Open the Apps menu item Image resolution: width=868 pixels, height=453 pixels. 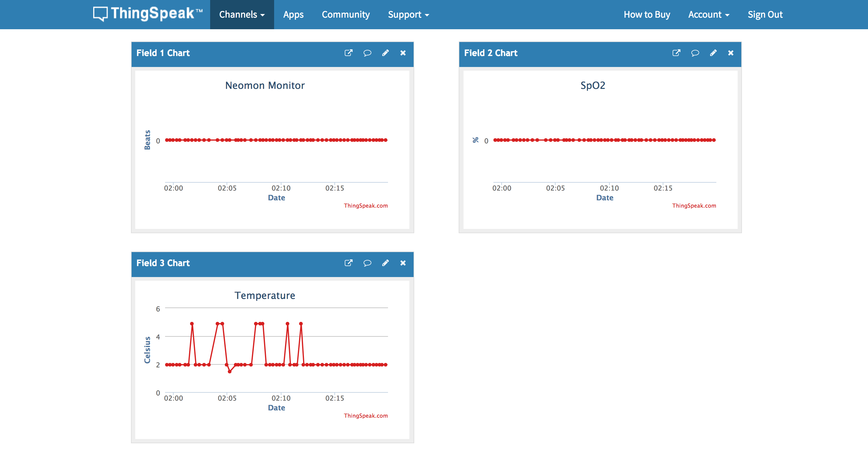point(292,14)
